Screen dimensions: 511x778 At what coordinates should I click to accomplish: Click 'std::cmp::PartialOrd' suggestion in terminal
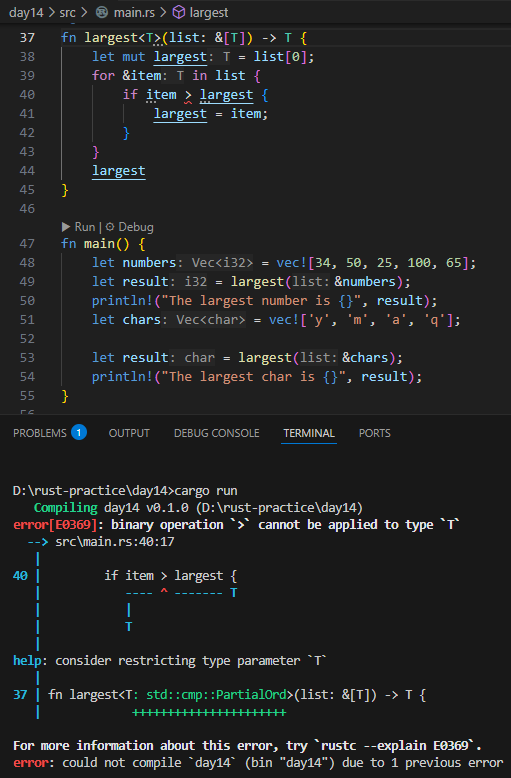(x=217, y=695)
